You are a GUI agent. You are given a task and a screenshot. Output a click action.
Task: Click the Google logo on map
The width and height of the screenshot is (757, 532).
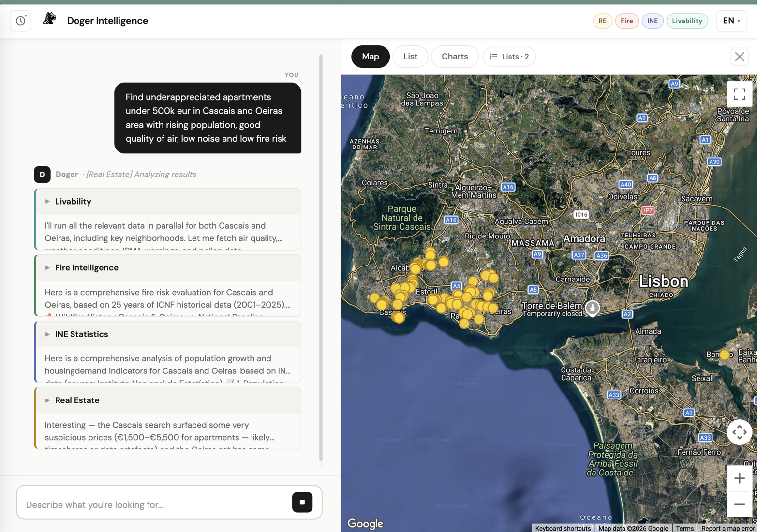click(365, 523)
